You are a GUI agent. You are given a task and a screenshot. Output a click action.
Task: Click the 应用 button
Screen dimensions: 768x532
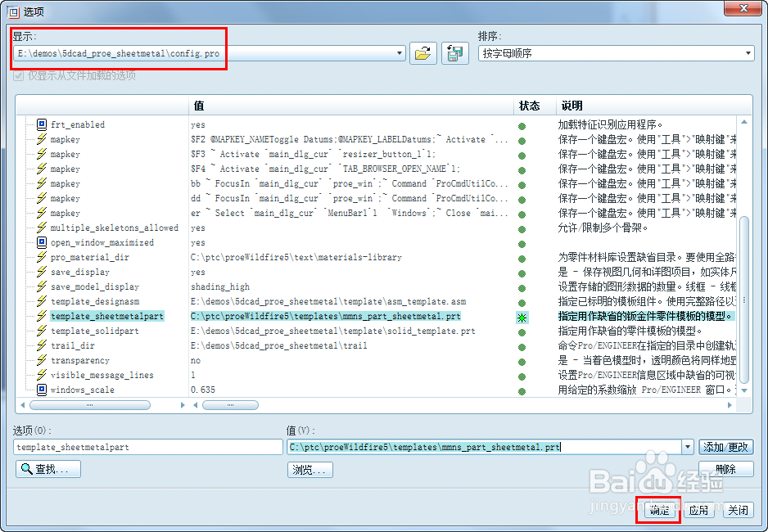click(699, 511)
